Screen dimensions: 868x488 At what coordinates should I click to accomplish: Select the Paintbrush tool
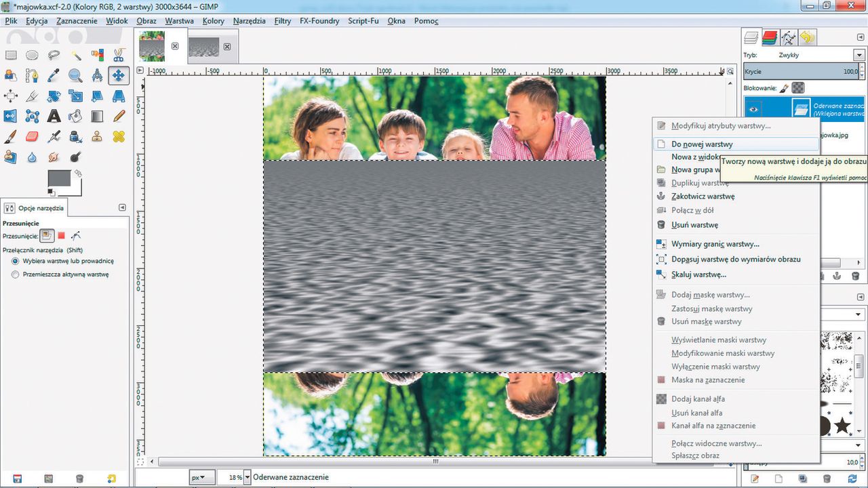click(x=11, y=137)
